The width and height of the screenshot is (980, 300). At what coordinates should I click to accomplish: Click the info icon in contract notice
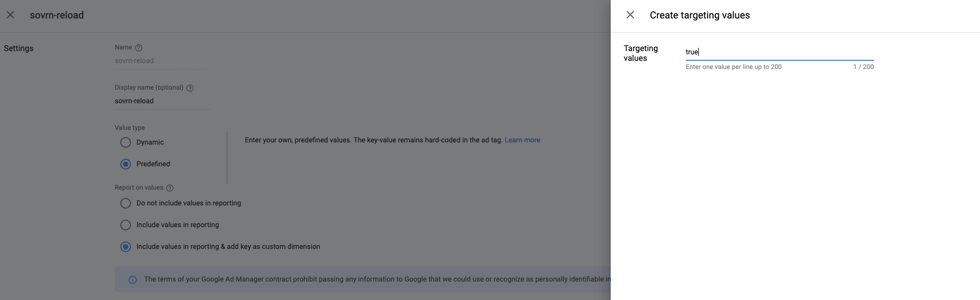click(x=133, y=280)
